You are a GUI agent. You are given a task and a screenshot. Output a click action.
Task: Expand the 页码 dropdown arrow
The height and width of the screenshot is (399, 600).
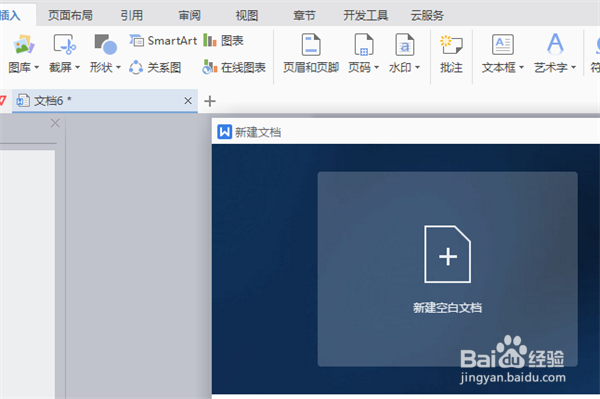click(x=377, y=67)
